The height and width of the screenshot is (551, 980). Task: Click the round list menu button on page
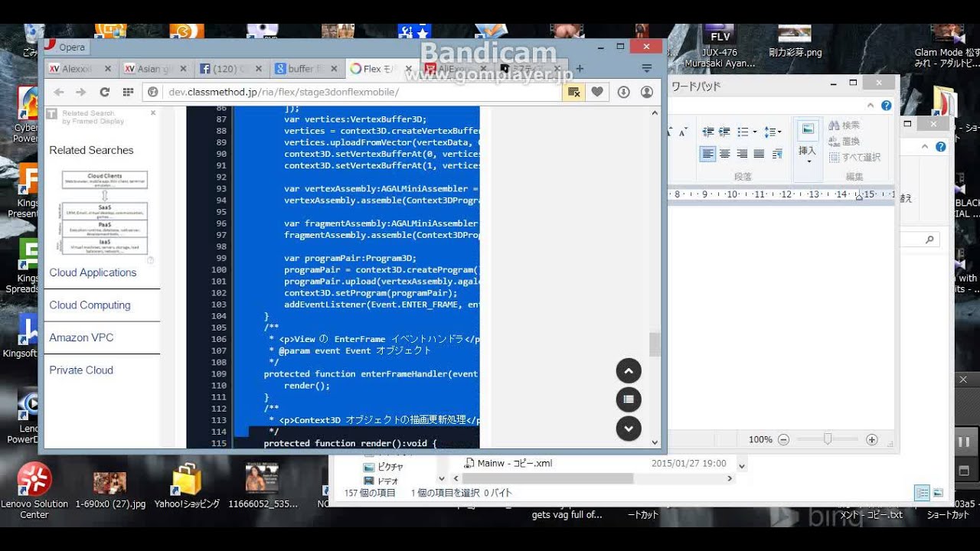coord(629,399)
